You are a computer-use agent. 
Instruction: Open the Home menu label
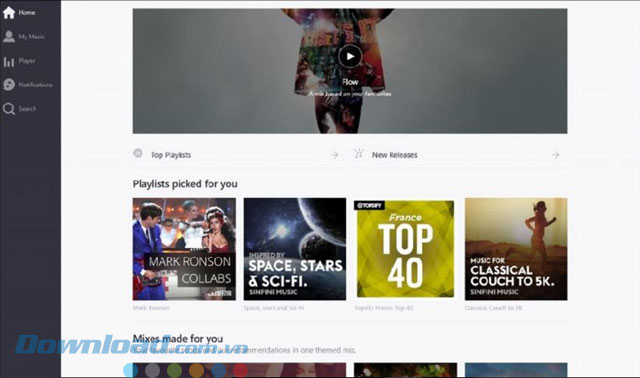(x=27, y=13)
